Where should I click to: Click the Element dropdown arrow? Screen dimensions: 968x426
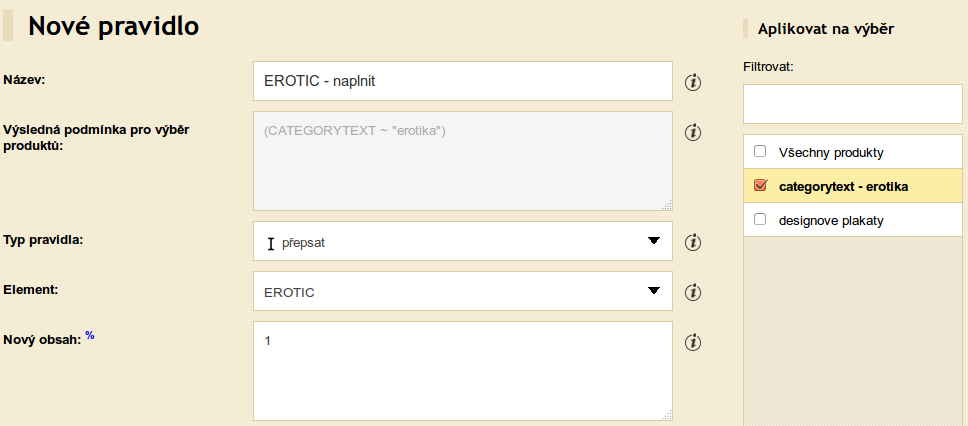coord(654,291)
